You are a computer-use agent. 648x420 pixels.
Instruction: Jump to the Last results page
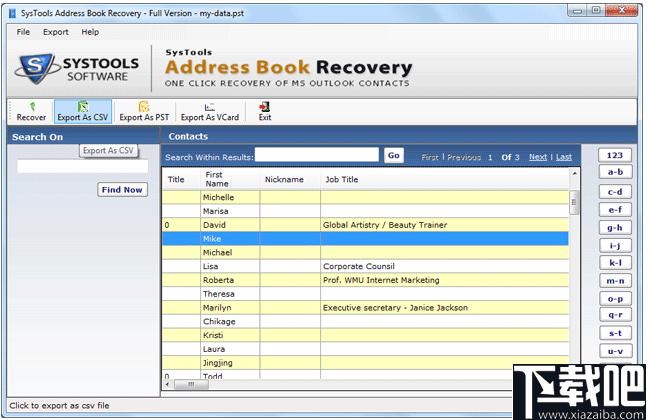click(x=564, y=157)
